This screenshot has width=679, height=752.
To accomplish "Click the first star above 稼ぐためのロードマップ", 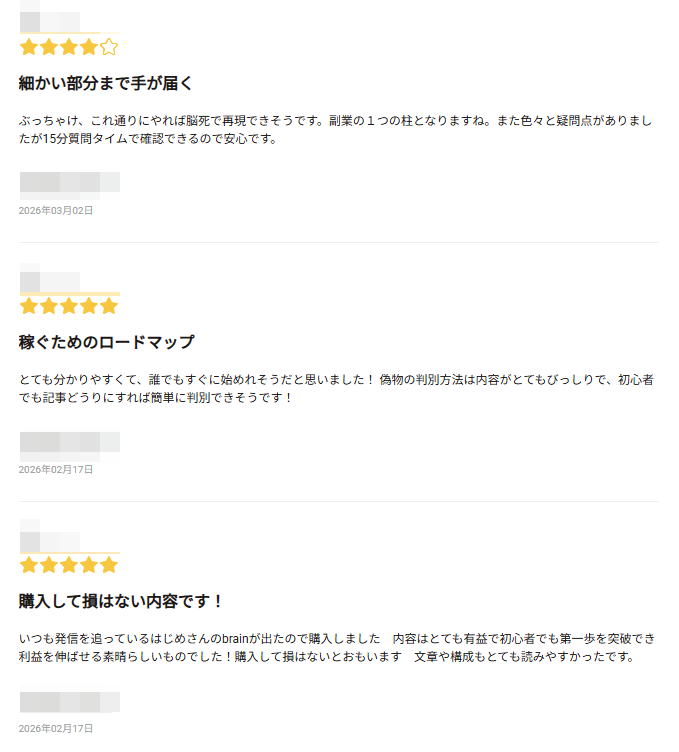I will 28,306.
